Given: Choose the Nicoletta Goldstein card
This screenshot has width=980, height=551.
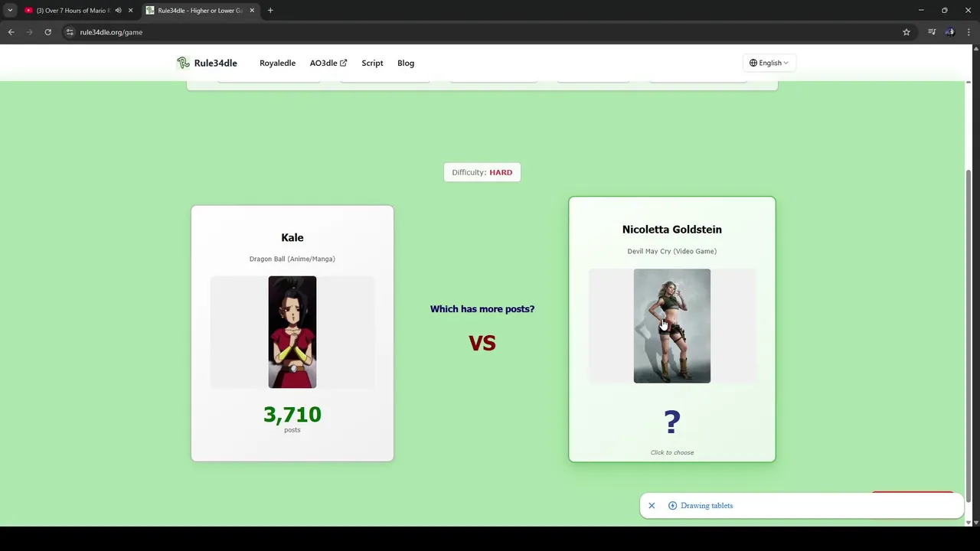Looking at the screenshot, I should click(x=672, y=329).
